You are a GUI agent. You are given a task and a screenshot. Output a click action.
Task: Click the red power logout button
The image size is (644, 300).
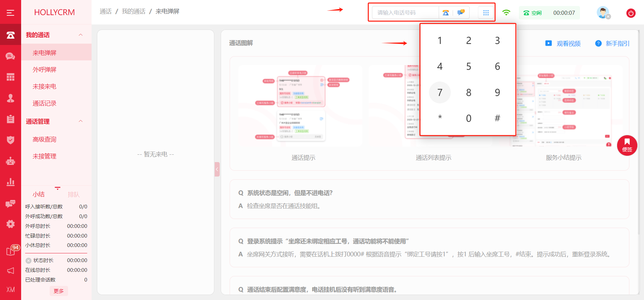(x=631, y=13)
